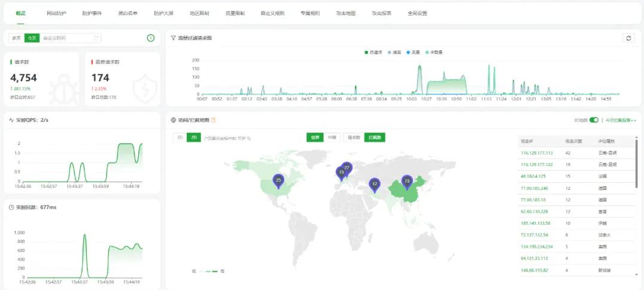This screenshot has height=290, width=644.
Task: Select the 2D map view button
Action: tap(193, 137)
